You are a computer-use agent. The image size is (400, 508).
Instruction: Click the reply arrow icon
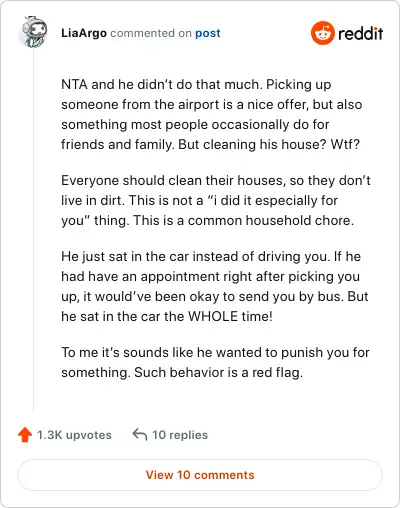[x=140, y=434]
